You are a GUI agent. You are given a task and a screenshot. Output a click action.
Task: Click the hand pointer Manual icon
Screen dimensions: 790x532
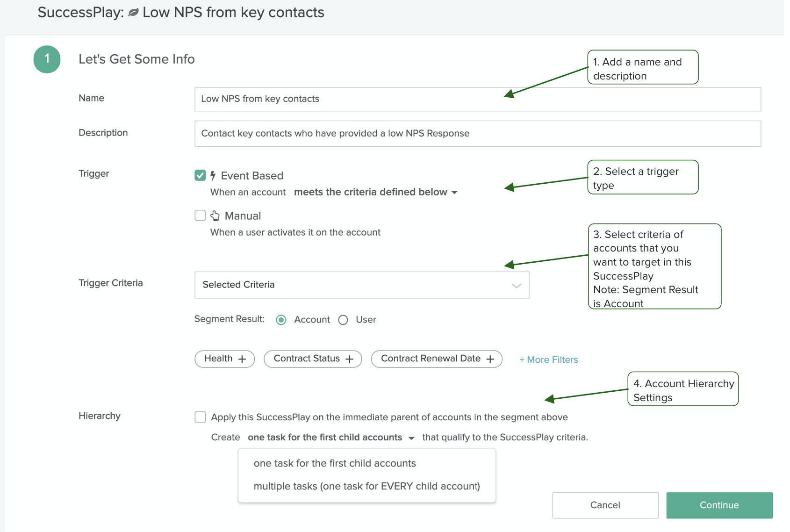215,216
